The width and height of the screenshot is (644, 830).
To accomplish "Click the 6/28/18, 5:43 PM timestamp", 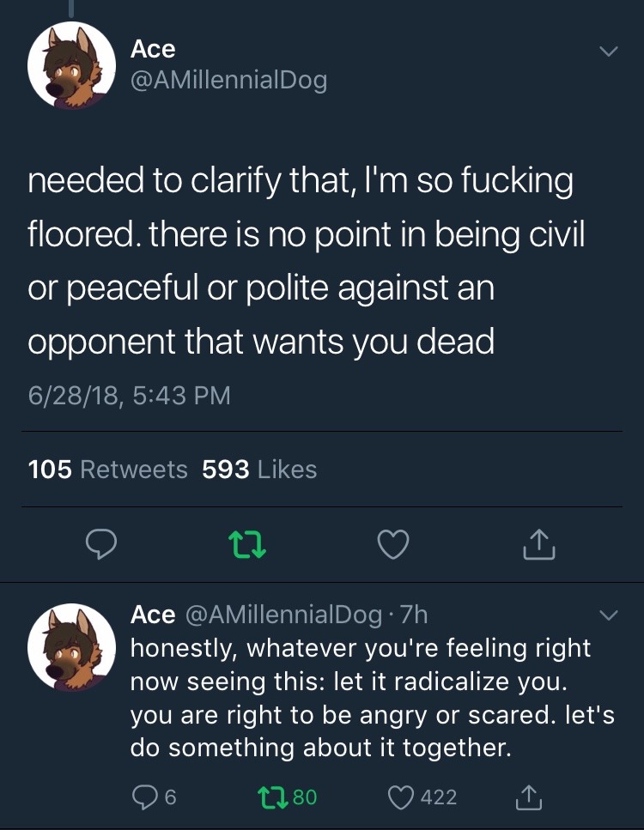I will (x=129, y=397).
